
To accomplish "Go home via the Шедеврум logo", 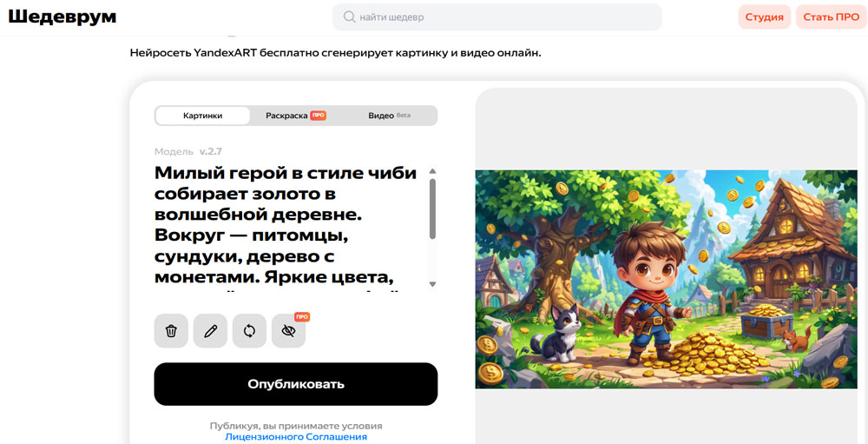I will pyautogui.click(x=62, y=17).
